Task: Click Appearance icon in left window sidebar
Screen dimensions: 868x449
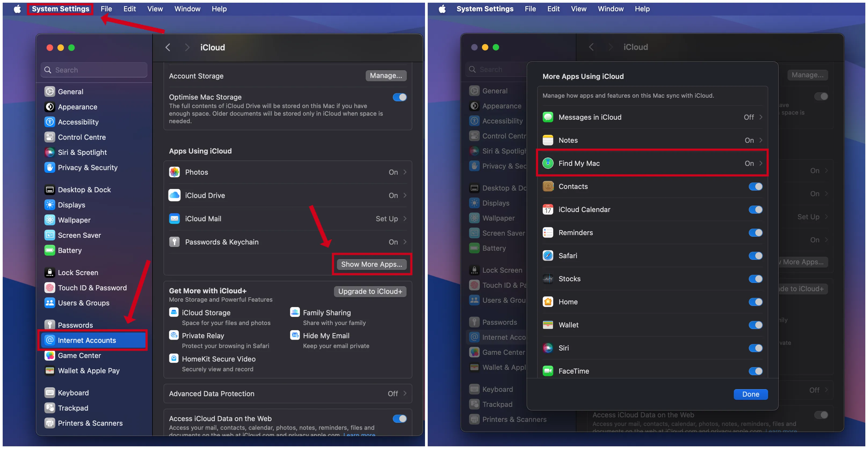Action: click(50, 107)
